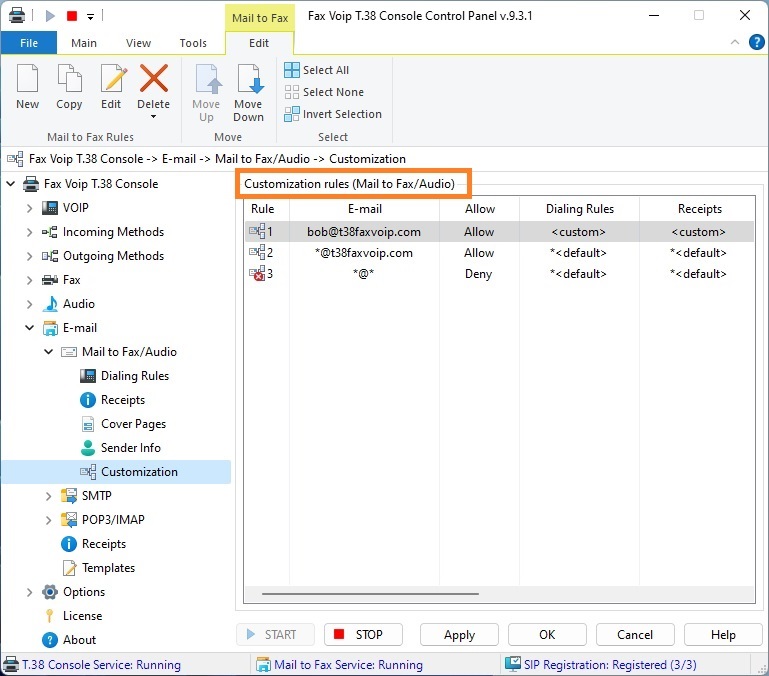Choose Select All in the ribbon
Viewport: 769px width, 676px height.
pyautogui.click(x=317, y=70)
